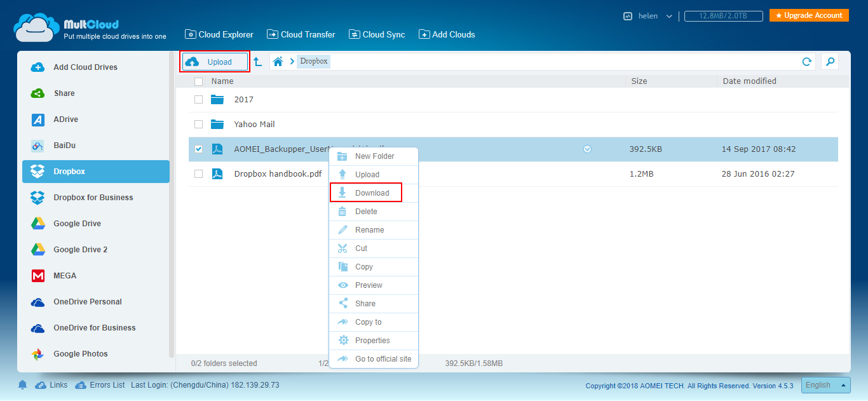Choose Upload from the context menu

tap(374, 175)
